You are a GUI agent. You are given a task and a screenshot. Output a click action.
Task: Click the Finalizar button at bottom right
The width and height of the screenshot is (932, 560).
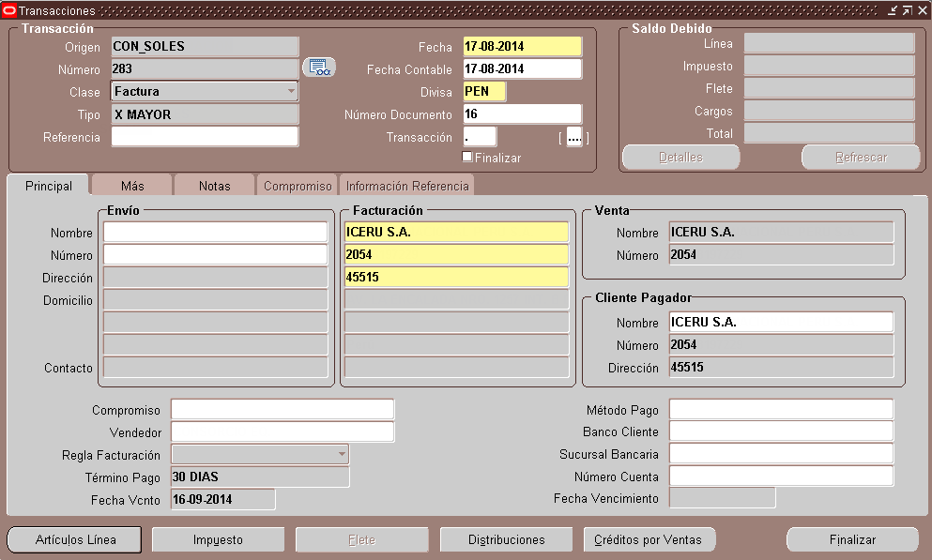click(x=852, y=539)
